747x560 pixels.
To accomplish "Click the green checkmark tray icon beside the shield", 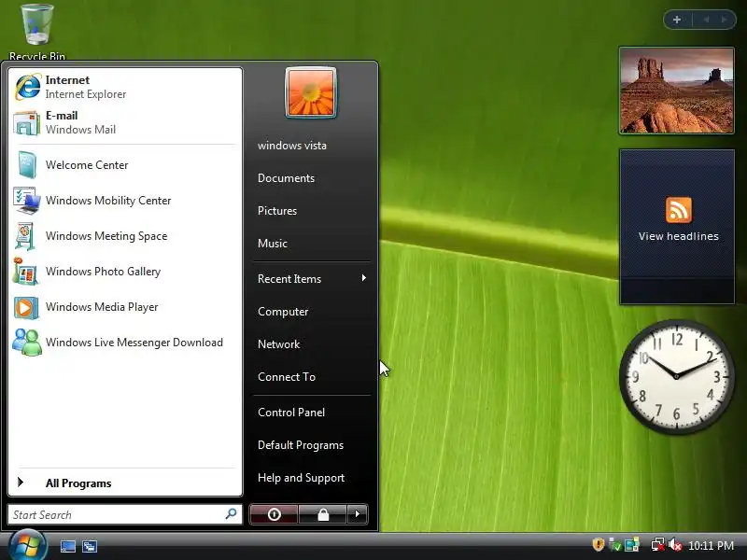I will (615, 545).
